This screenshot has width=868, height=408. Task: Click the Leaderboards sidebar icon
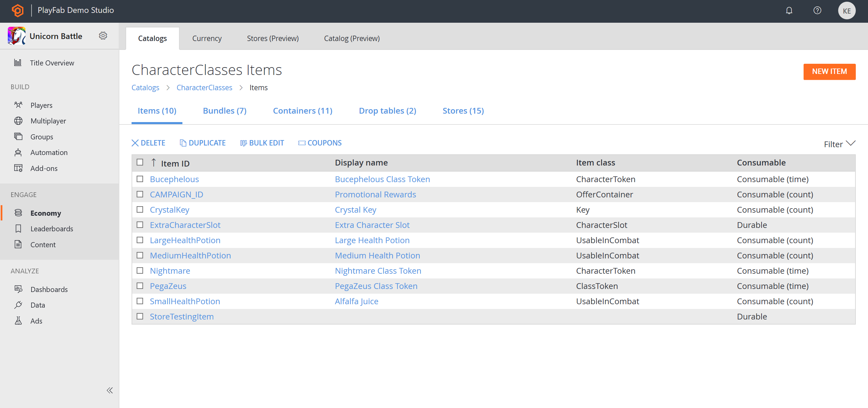pyautogui.click(x=18, y=228)
